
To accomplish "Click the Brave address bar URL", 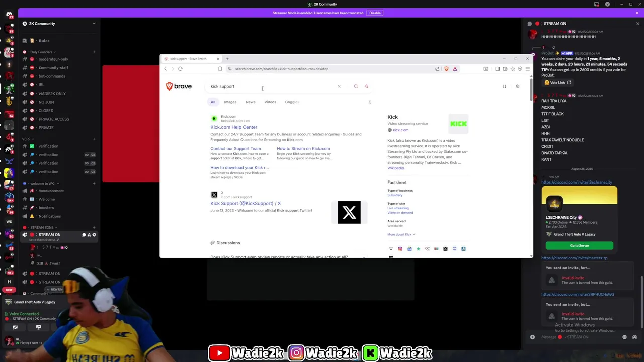I will tap(281, 69).
